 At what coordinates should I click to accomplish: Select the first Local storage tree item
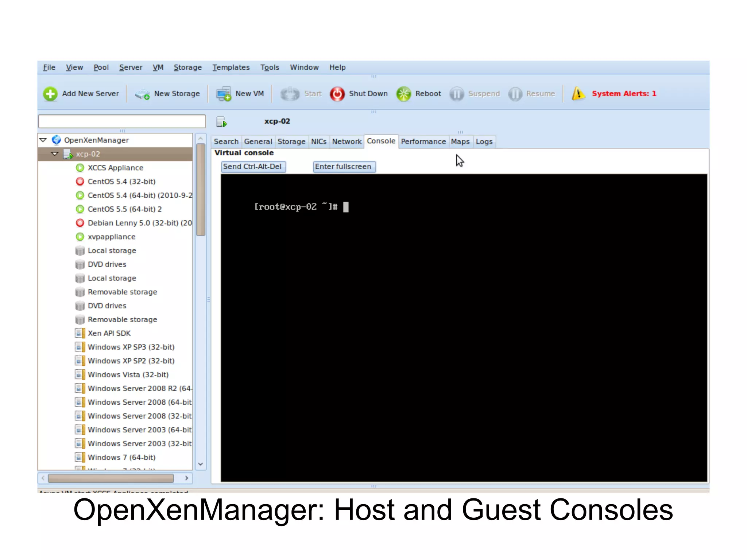click(112, 250)
